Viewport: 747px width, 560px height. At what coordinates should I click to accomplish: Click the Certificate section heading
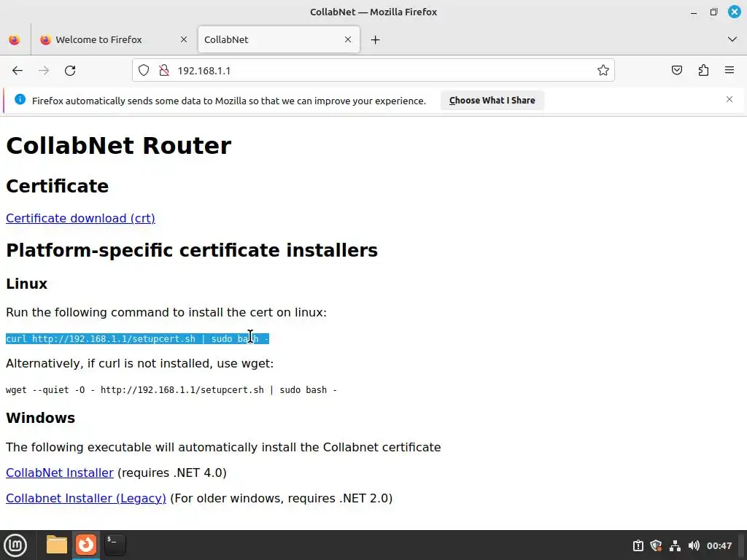point(57,186)
